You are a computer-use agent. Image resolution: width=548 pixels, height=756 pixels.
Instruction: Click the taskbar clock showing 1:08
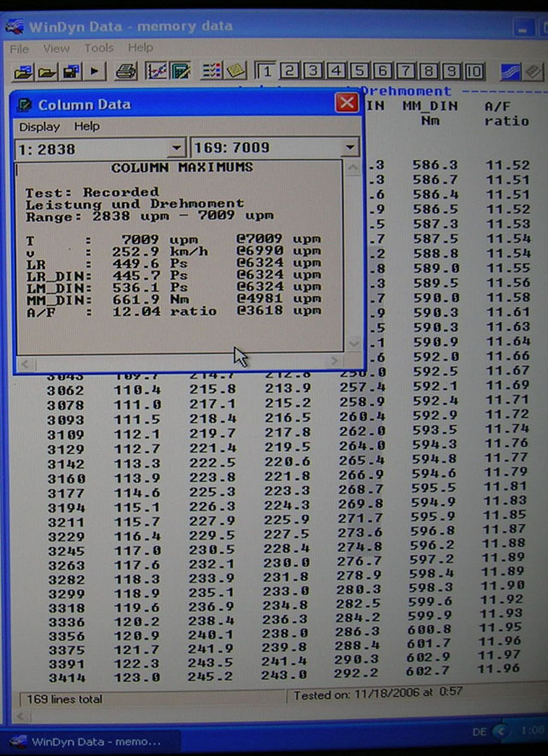533,731
